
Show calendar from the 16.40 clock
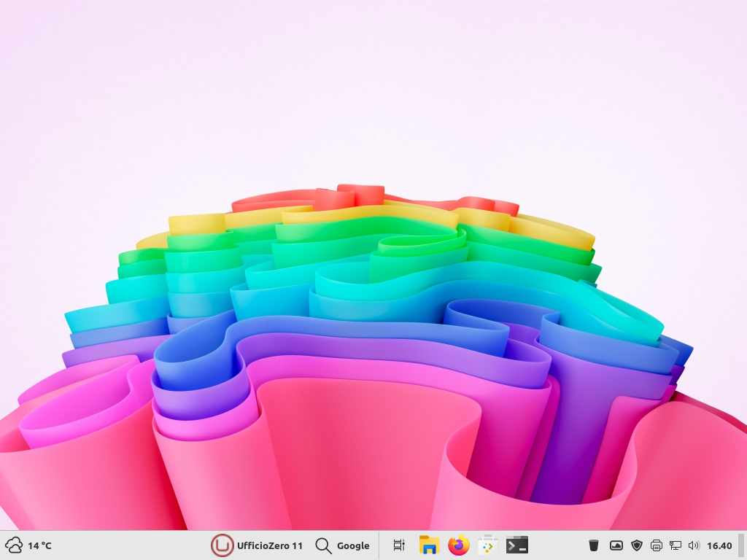pyautogui.click(x=719, y=545)
